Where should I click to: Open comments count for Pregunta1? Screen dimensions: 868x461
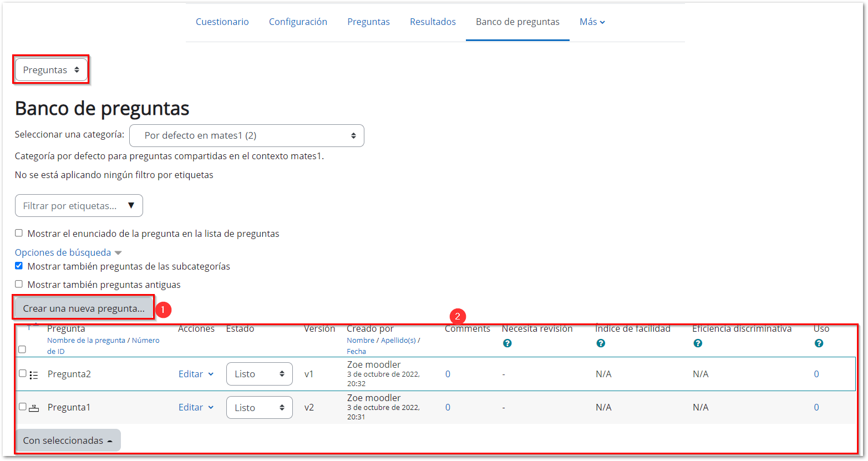click(448, 407)
